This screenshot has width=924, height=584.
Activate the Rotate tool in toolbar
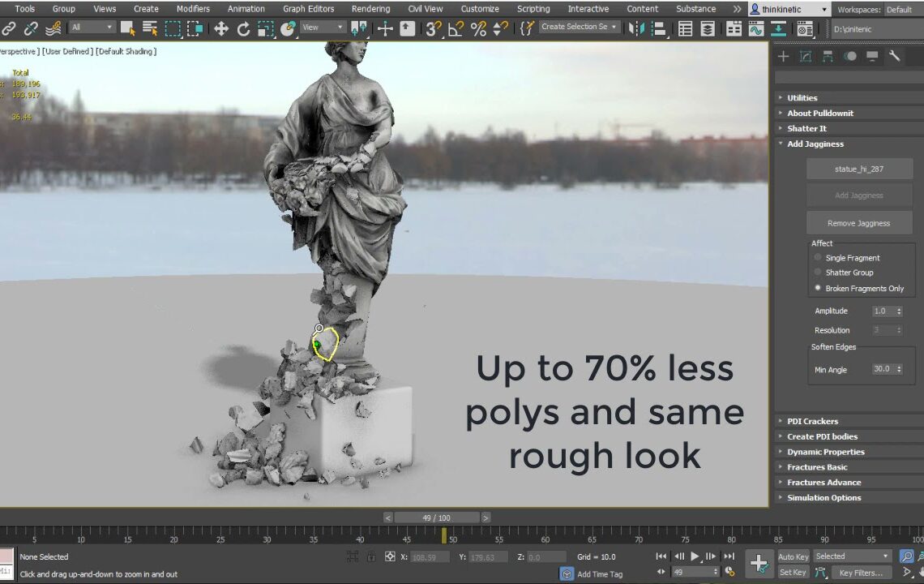(x=243, y=28)
